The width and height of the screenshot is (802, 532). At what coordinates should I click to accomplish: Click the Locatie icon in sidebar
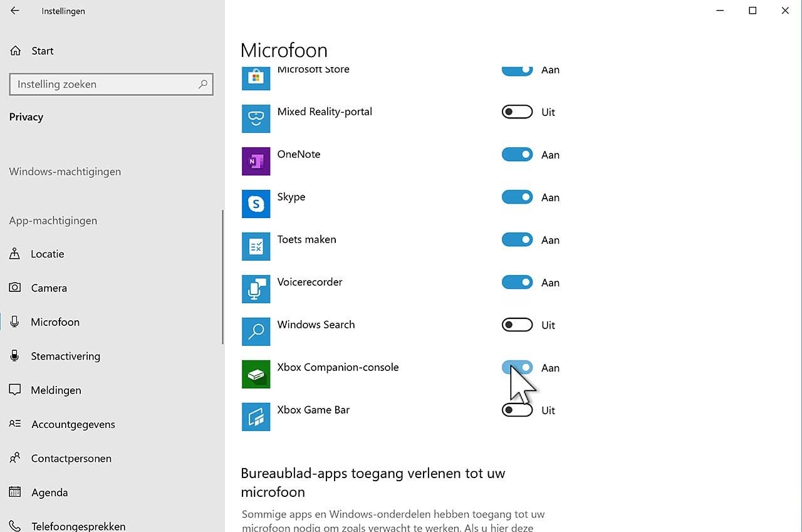click(x=15, y=254)
